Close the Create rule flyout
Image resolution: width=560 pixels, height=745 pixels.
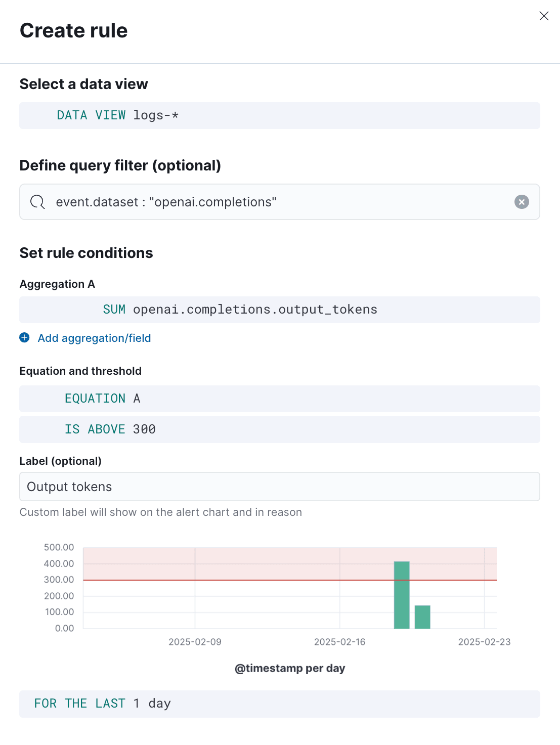pos(544,16)
